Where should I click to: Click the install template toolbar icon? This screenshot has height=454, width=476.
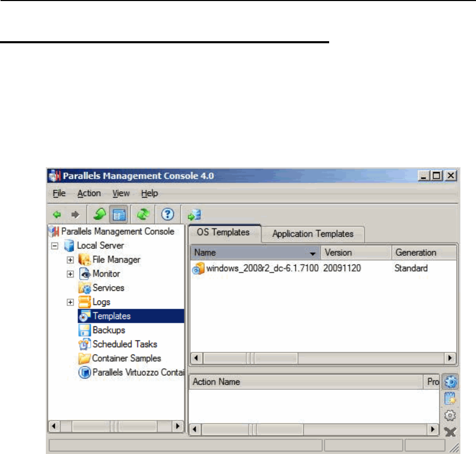pos(194,215)
